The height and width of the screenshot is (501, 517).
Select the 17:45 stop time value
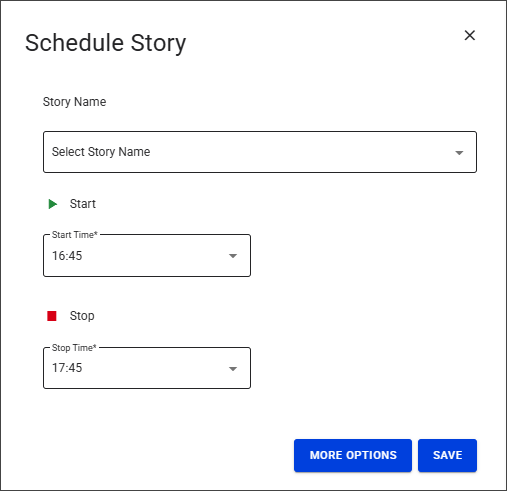coord(67,368)
